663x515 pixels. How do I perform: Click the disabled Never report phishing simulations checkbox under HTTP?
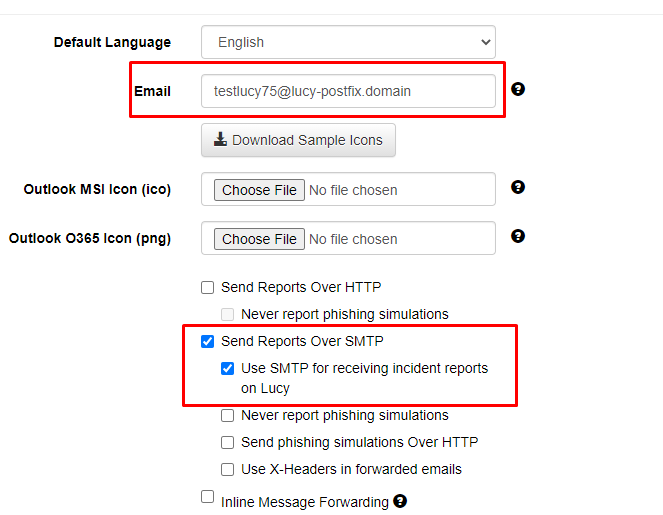tap(227, 314)
